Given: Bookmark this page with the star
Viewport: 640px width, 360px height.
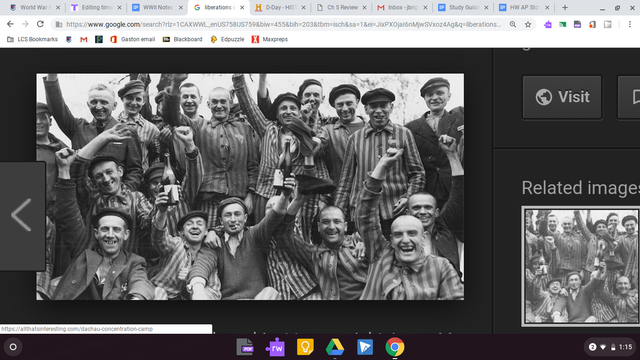Looking at the screenshot, I should [528, 24].
